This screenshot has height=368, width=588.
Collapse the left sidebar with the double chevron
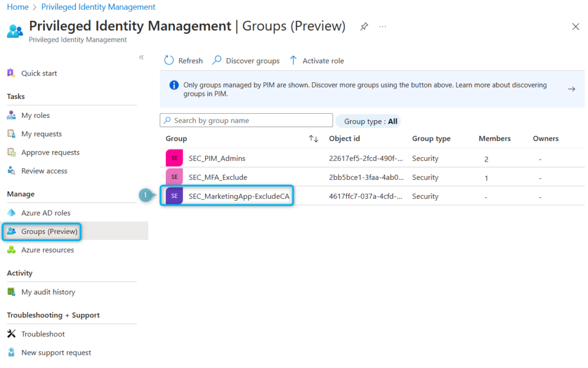tap(141, 57)
